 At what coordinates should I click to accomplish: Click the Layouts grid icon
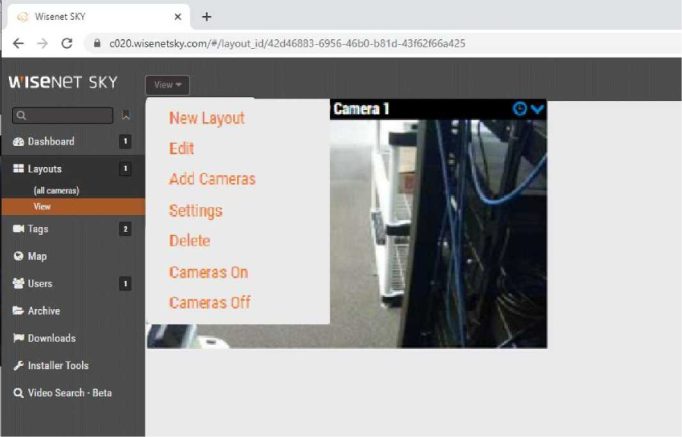[18, 169]
